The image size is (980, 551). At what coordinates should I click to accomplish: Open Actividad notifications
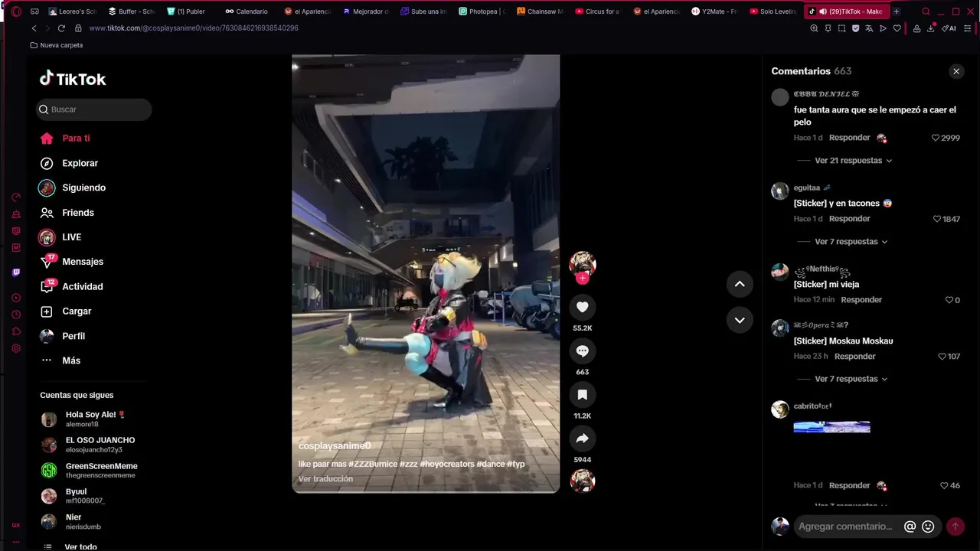82,287
